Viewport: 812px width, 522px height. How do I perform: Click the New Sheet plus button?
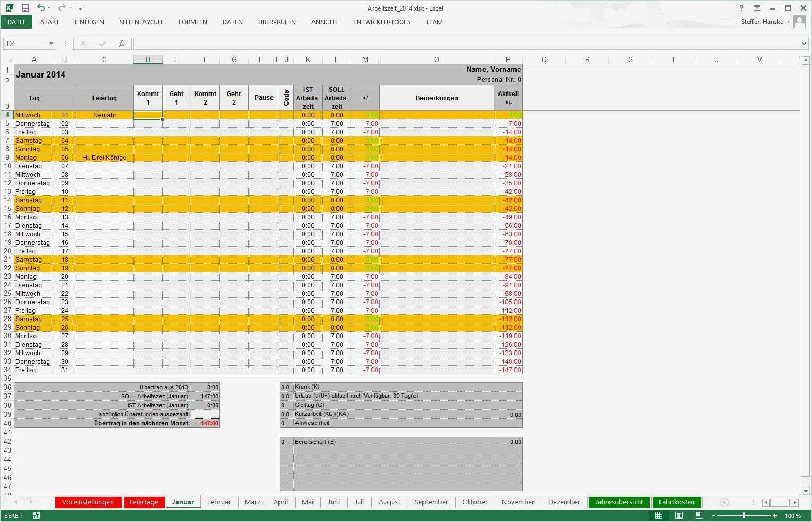click(x=724, y=502)
